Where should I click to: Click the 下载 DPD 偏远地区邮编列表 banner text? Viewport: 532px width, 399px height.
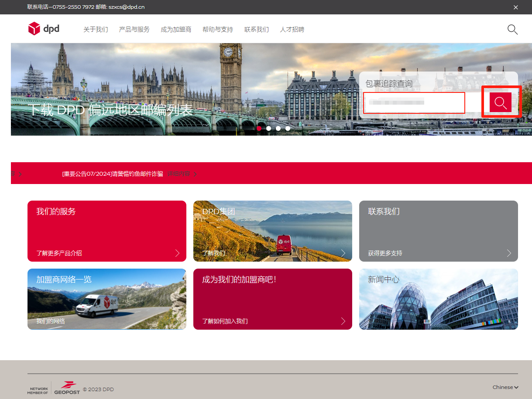pyautogui.click(x=110, y=110)
